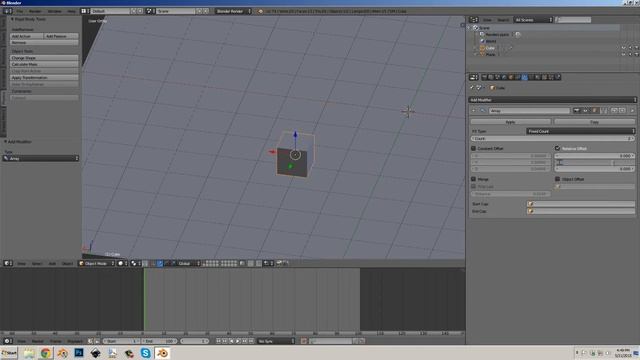Toggle Array modifier viewport visibility eye icon
640x360 pixels.
point(586,111)
